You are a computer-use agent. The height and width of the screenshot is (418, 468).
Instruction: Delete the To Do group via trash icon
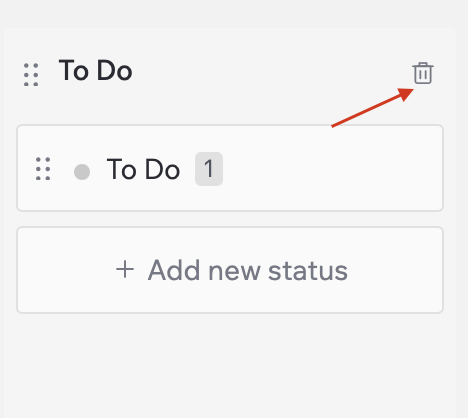coord(423,73)
